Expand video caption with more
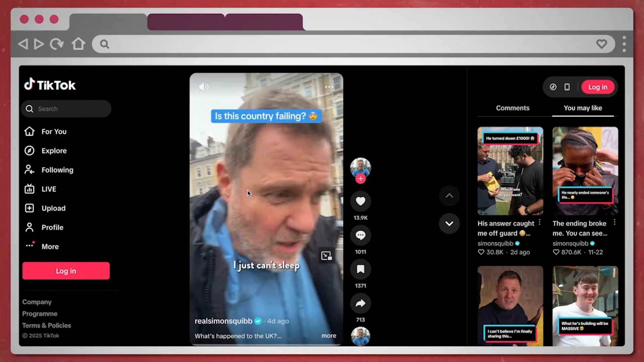The image size is (644, 362). coord(328,336)
